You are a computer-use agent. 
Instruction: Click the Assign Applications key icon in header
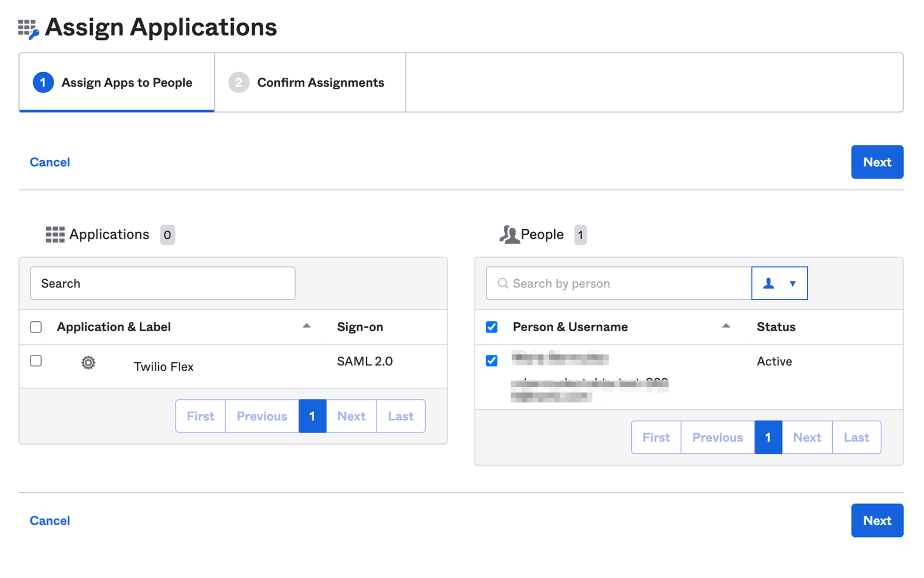coord(27,27)
